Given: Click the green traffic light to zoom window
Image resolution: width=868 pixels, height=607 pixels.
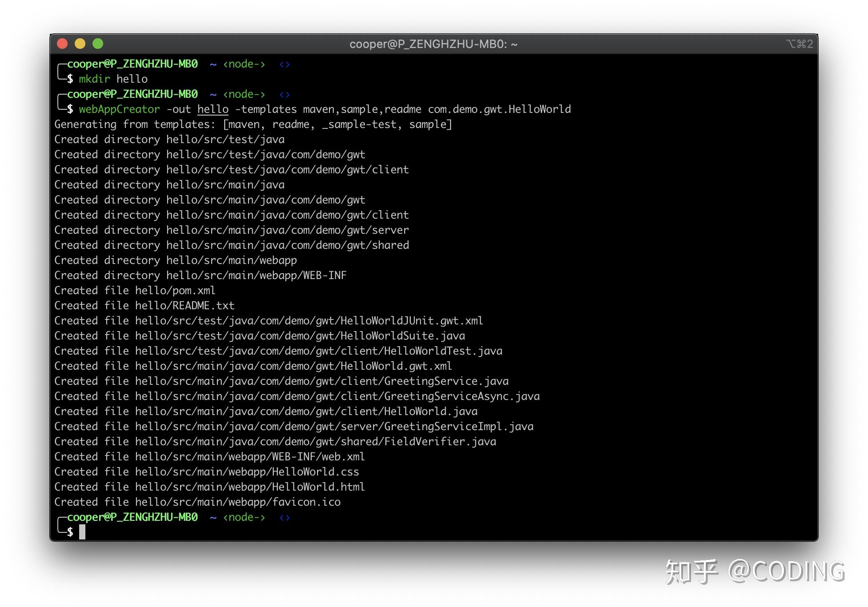Looking at the screenshot, I should pos(98,44).
